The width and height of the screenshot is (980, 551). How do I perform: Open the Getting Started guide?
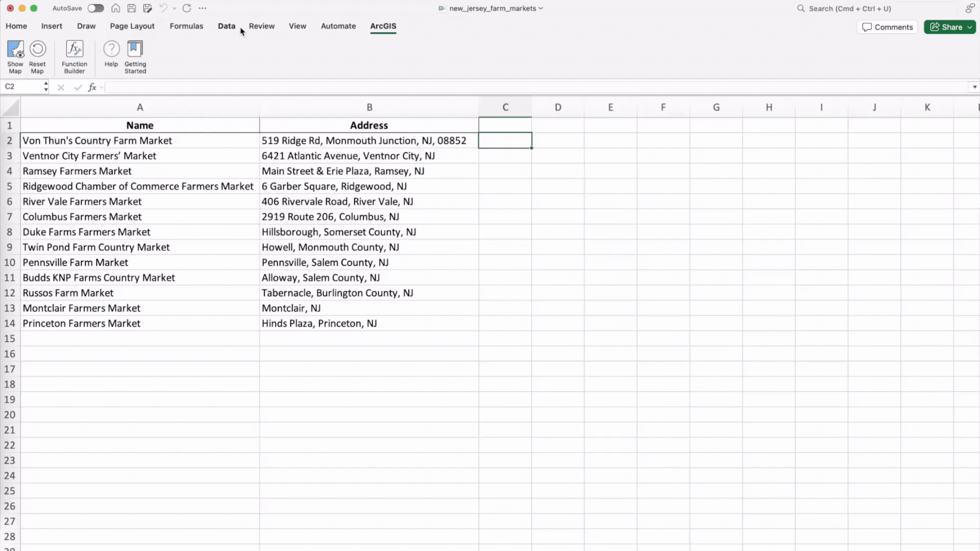point(135,56)
